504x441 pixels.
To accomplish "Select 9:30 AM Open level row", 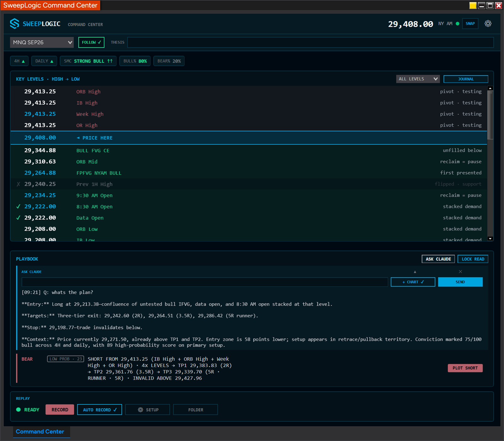I will [249, 195].
